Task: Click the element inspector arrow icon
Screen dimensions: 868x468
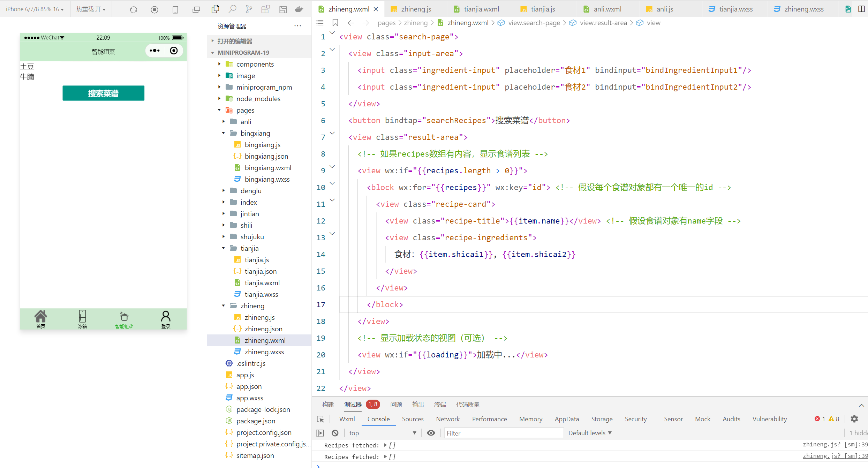Action: (320, 419)
